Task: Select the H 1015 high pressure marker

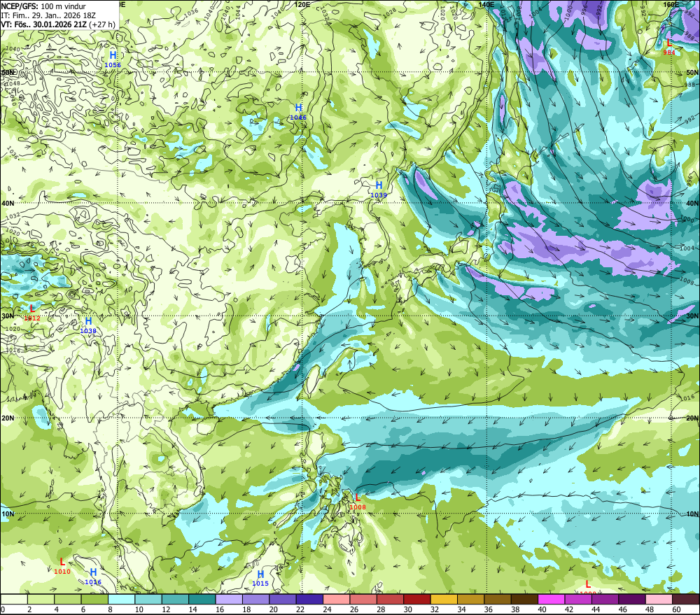Action: [x=260, y=578]
